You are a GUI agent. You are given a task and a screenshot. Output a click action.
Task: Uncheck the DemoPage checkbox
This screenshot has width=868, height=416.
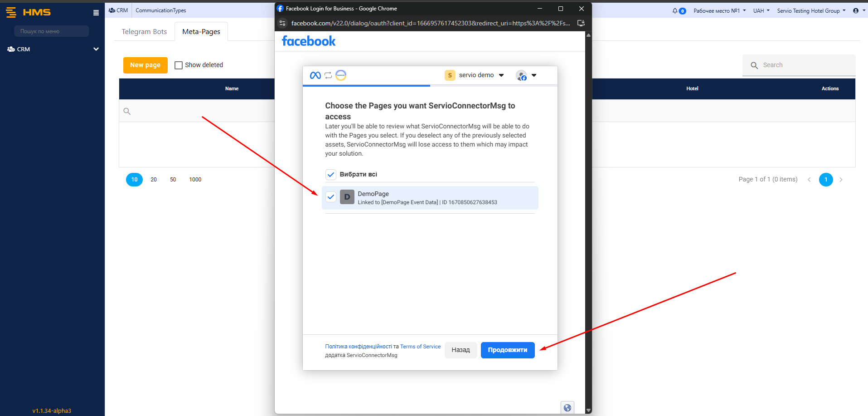point(331,197)
